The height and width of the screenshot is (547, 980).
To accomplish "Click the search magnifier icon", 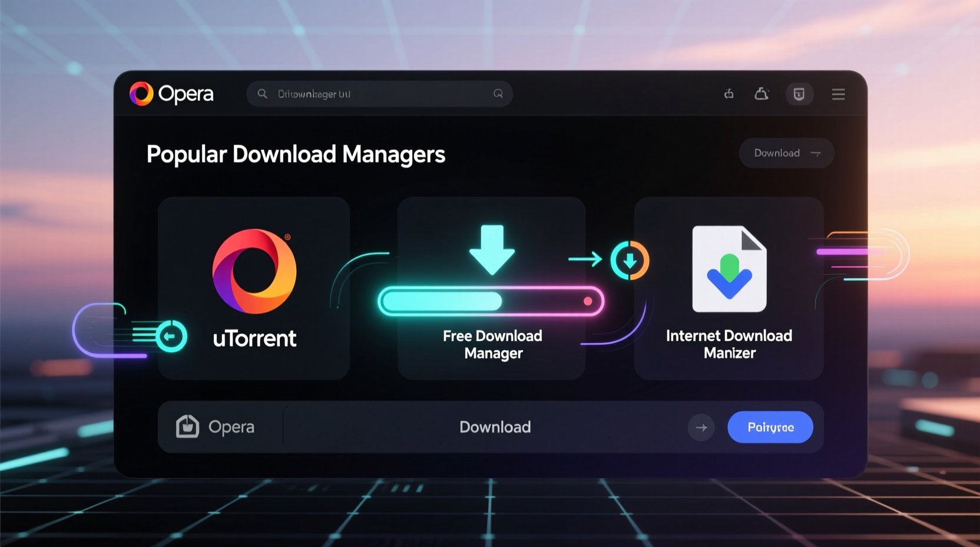I will [x=263, y=94].
